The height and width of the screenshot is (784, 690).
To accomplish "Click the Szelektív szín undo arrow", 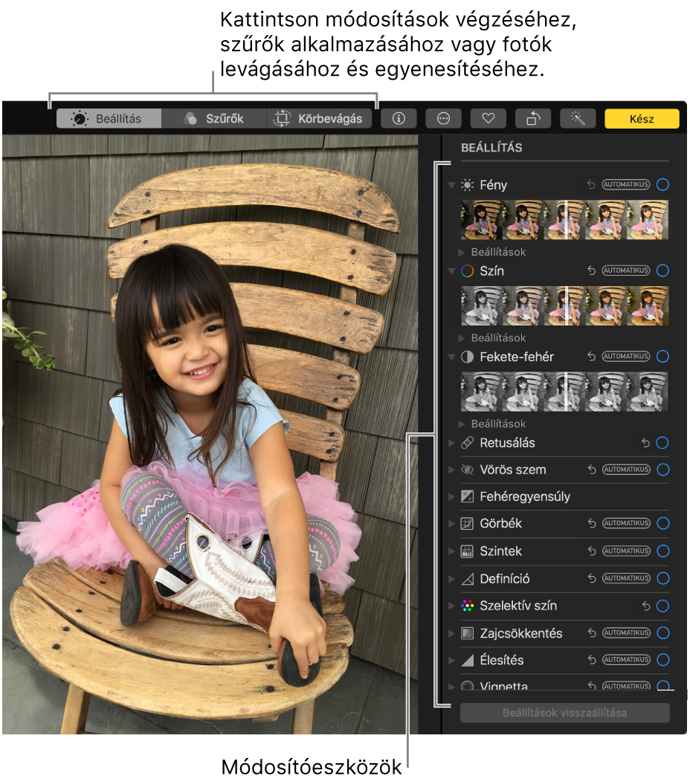I will tap(646, 606).
